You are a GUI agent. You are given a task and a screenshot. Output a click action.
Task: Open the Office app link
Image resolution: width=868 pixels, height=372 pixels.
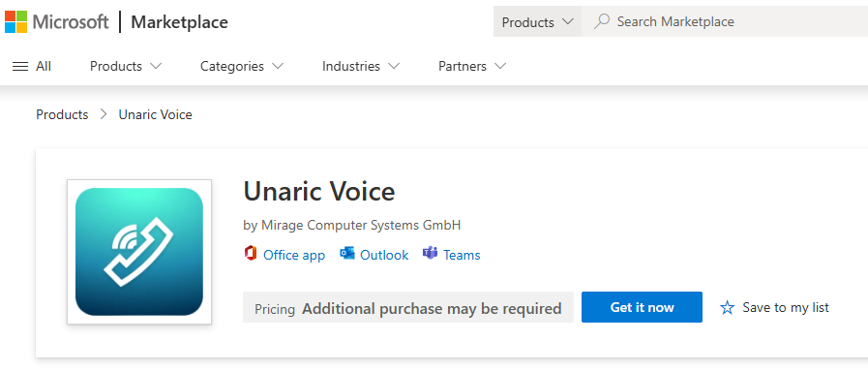coord(294,255)
